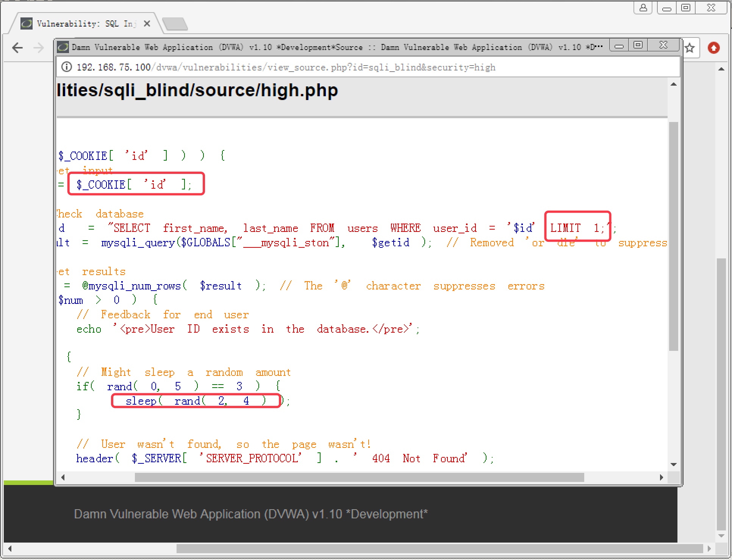Click the browser forward arrow
The image size is (732, 560).
point(38,48)
